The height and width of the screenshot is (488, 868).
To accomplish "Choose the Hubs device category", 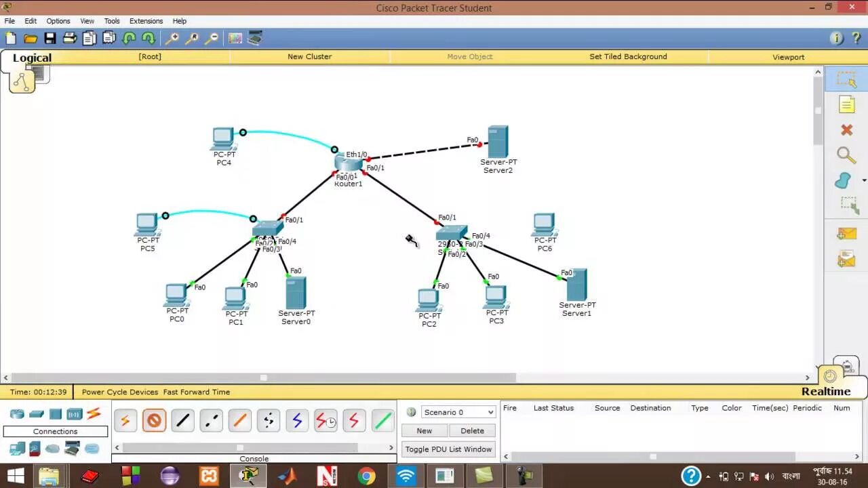I will pos(56,413).
